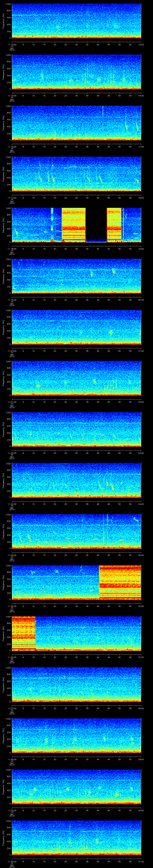Screen dimensions: 153x868
Task: Click the '15:00' end time label
Action: click(141, 44)
